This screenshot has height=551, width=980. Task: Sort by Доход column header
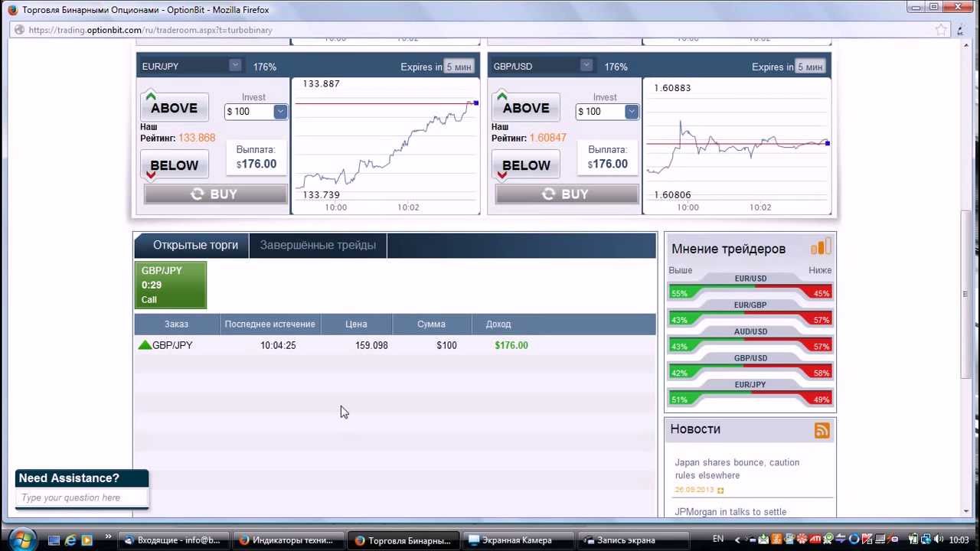coord(498,324)
